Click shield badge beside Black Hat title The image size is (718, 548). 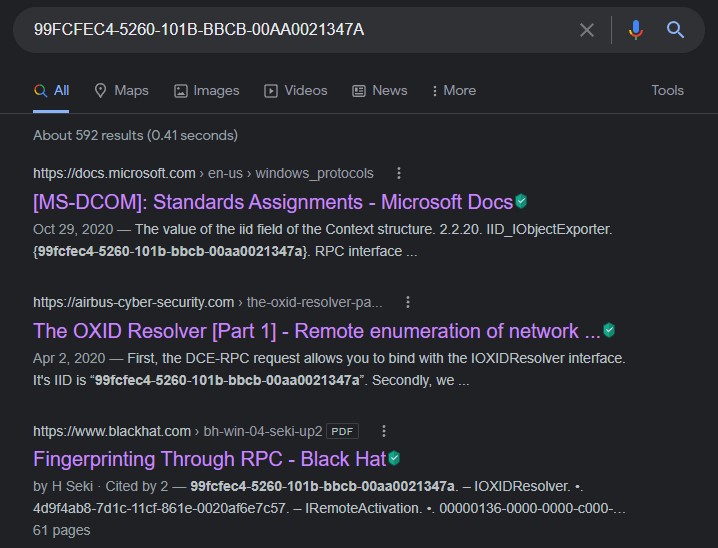click(394, 458)
